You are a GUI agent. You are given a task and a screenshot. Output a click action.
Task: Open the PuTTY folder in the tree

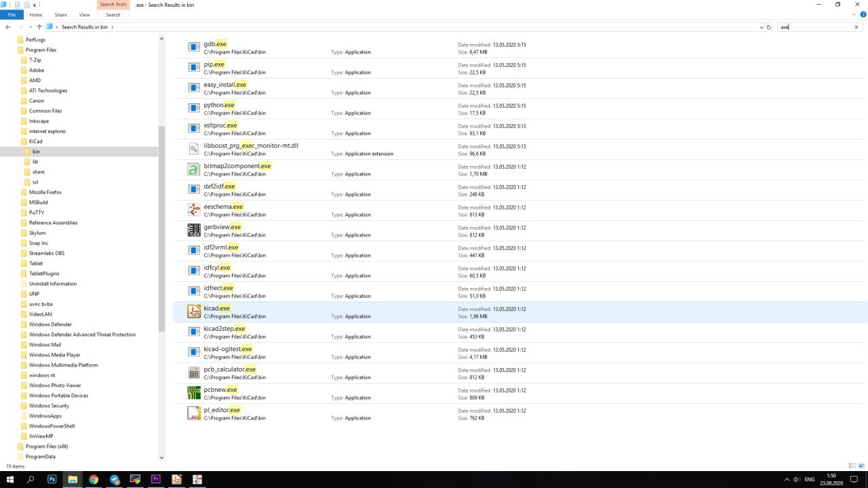pyautogui.click(x=36, y=212)
